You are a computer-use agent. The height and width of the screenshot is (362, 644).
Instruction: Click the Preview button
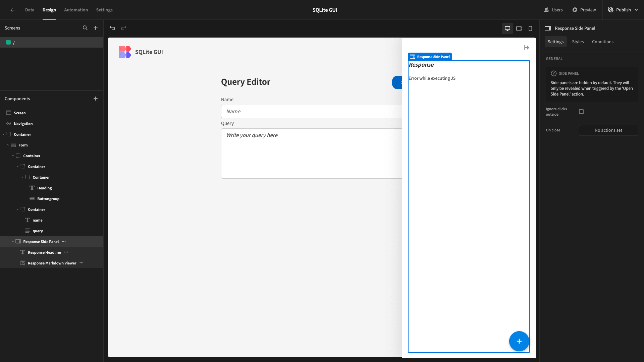584,10
